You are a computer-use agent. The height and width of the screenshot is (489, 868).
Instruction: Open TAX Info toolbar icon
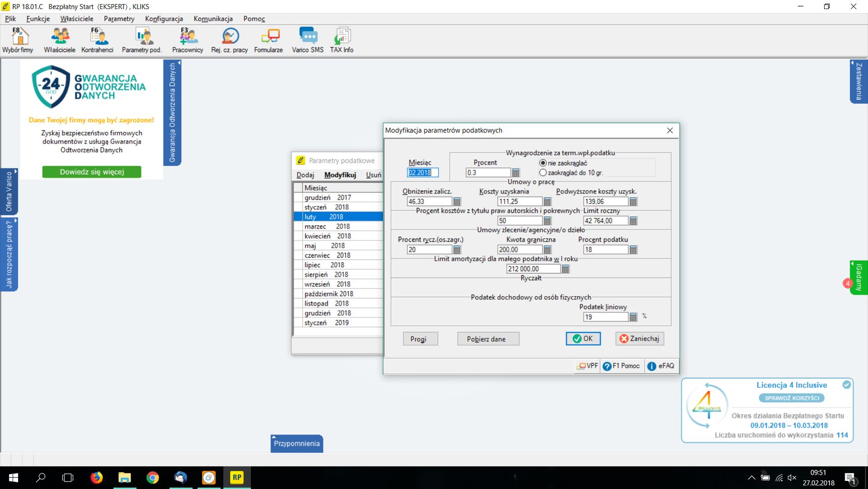342,40
